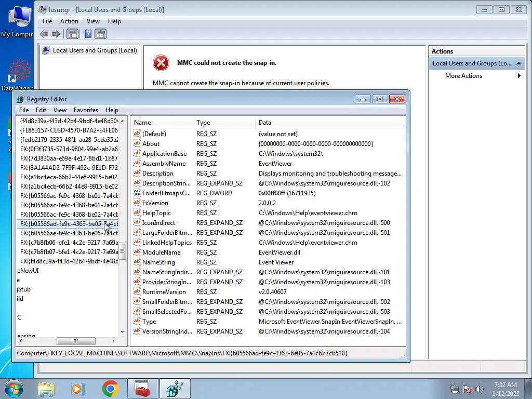Click More Actions in Actions pane
This screenshot has height=399, width=532.
tap(463, 76)
